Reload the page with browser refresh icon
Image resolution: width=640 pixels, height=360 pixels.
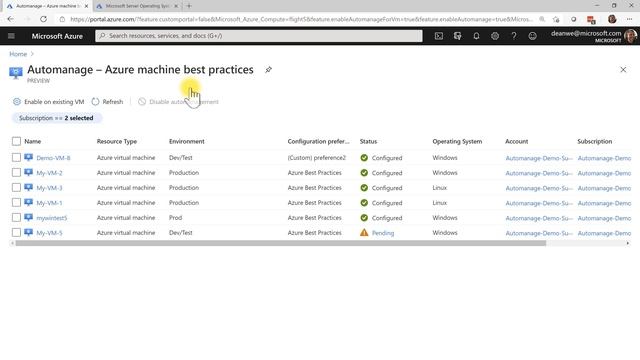(x=43, y=19)
